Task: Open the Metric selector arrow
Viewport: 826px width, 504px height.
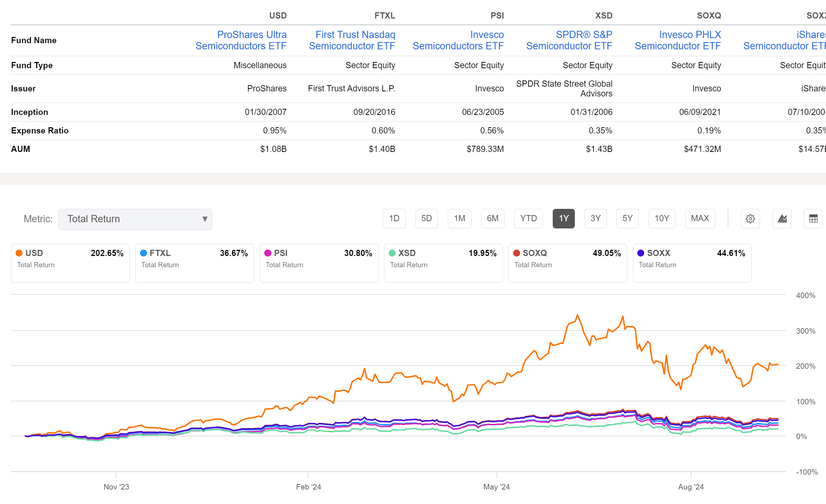Action: click(x=205, y=219)
